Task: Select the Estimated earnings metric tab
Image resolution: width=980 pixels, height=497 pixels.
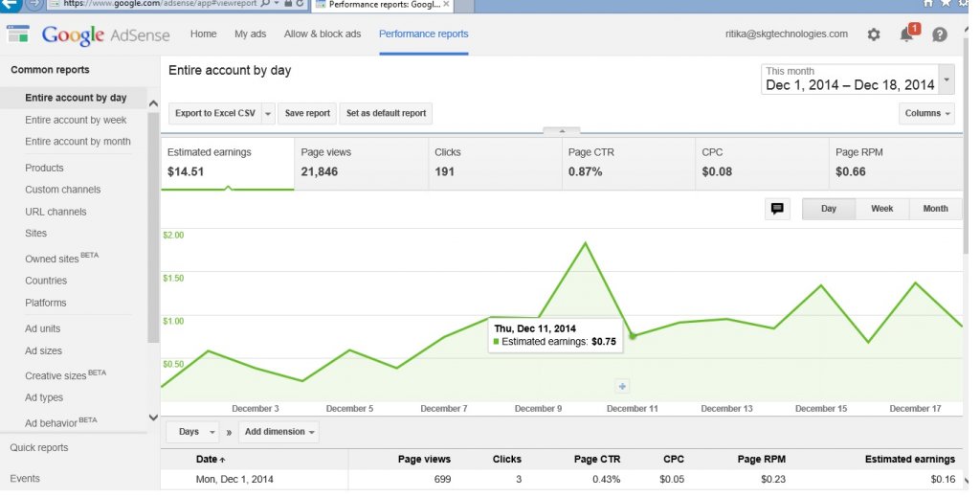Action: point(228,163)
